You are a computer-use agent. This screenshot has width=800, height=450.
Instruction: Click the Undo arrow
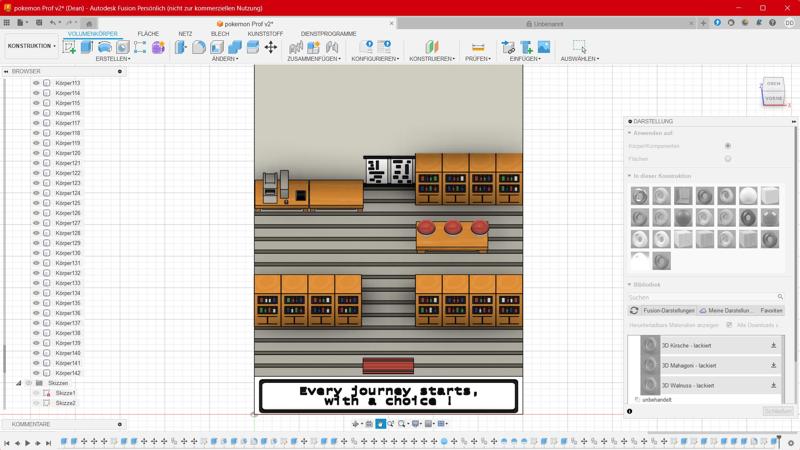point(53,23)
